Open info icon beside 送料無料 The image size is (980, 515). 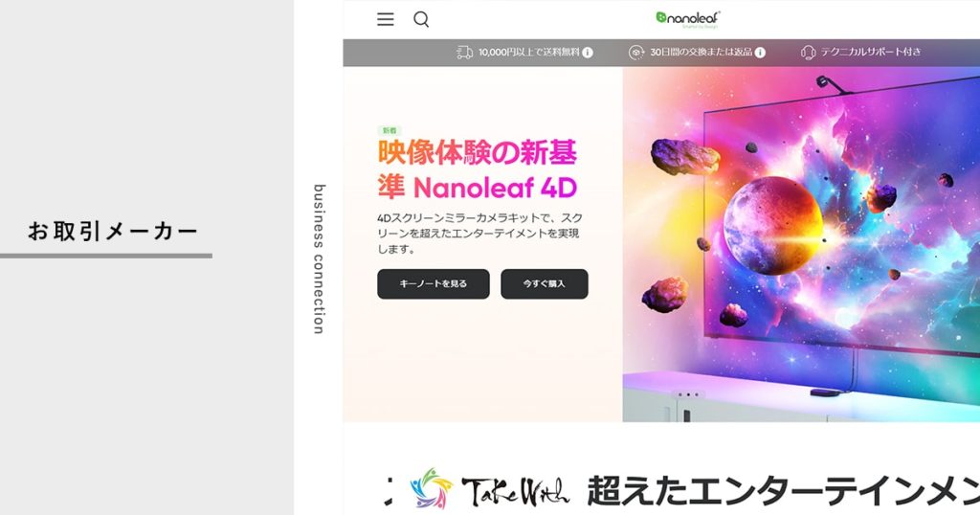(x=588, y=53)
